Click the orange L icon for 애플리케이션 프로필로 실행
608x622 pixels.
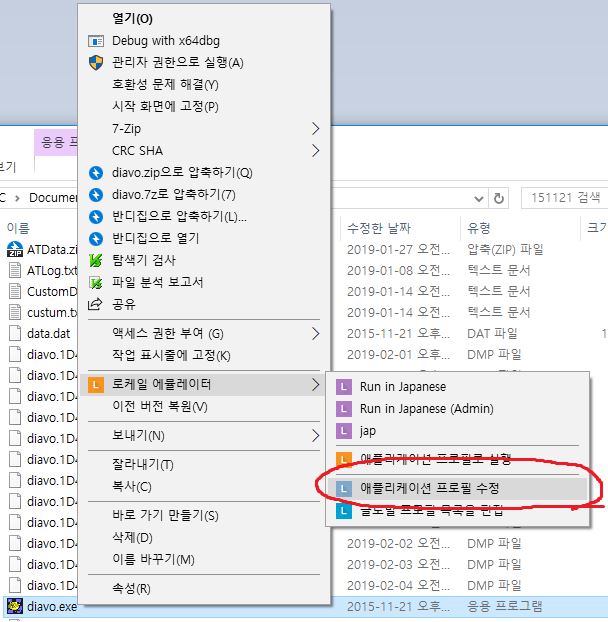click(344, 459)
